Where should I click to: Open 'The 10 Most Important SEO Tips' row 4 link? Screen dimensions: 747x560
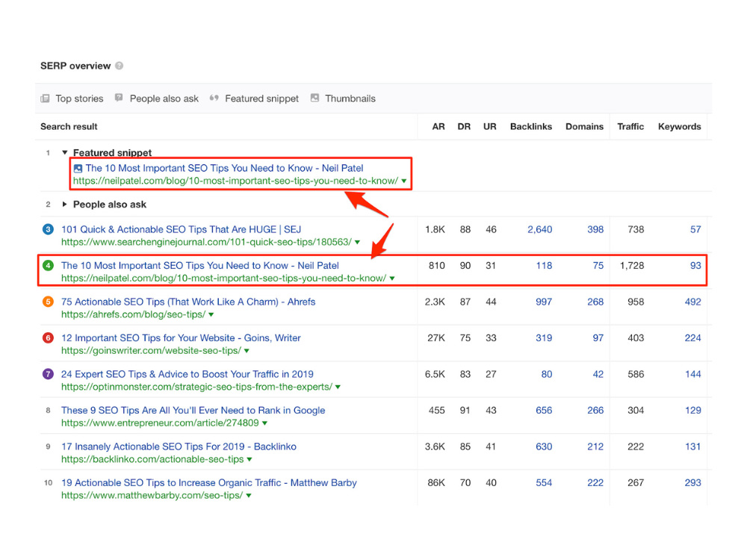click(200, 266)
